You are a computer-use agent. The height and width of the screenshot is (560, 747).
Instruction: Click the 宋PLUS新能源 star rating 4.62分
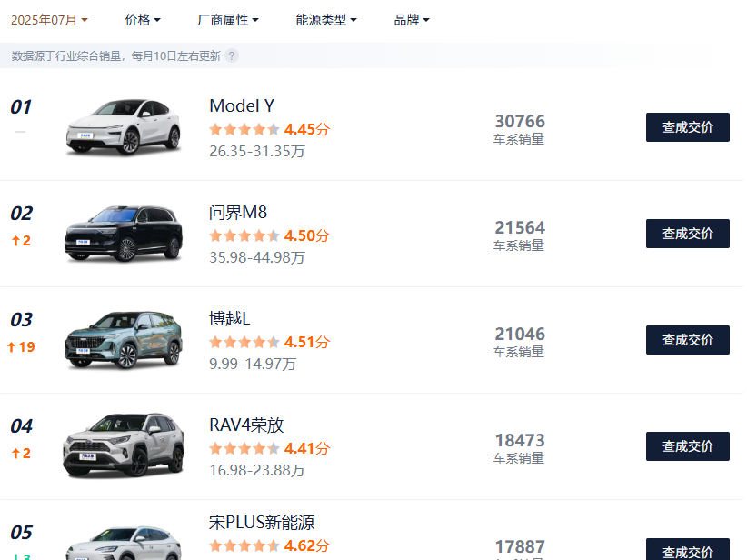[x=270, y=545]
